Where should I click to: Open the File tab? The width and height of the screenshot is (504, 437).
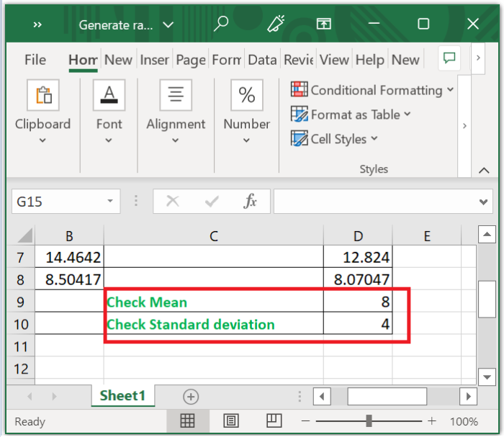pyautogui.click(x=35, y=60)
